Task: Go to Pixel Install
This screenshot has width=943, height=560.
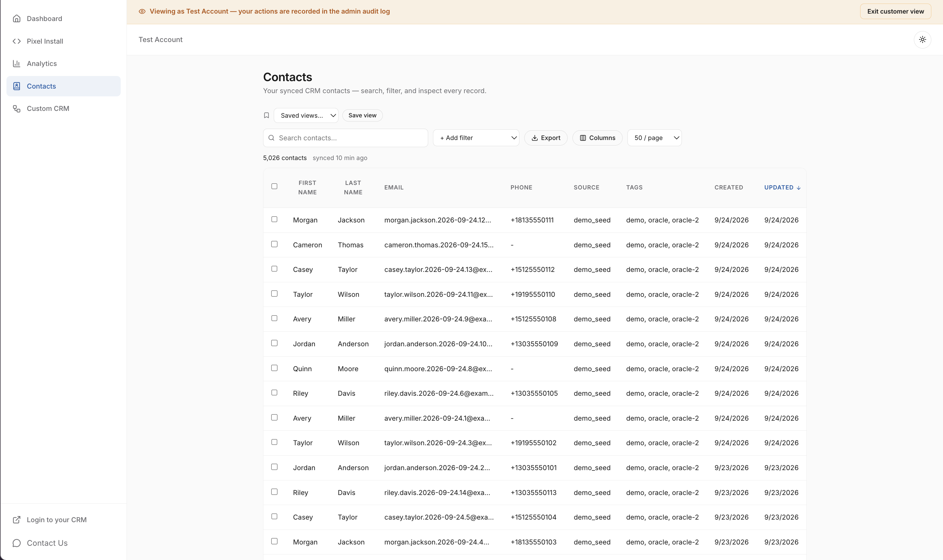Action: tap(63, 41)
